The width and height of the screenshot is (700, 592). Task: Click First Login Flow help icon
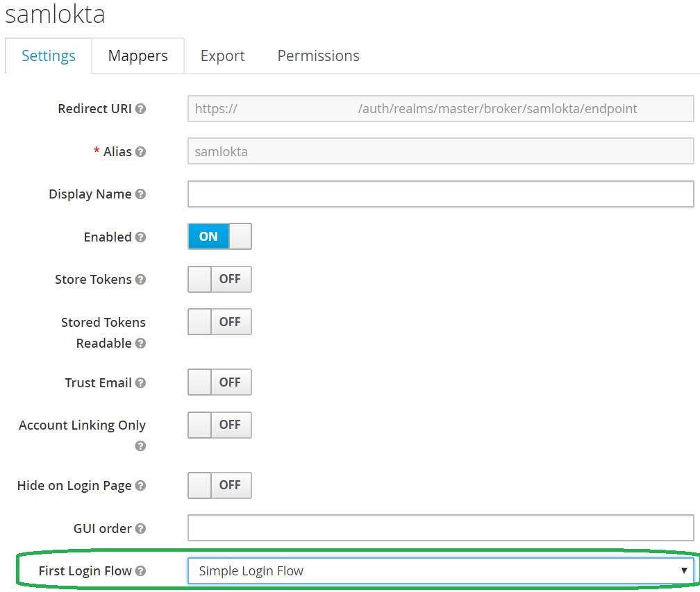pyautogui.click(x=140, y=571)
